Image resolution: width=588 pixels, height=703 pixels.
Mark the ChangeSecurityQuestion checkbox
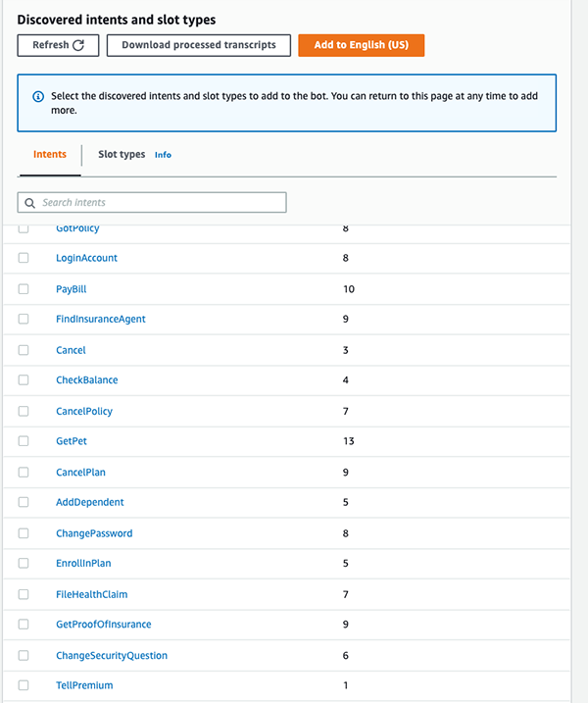[24, 655]
